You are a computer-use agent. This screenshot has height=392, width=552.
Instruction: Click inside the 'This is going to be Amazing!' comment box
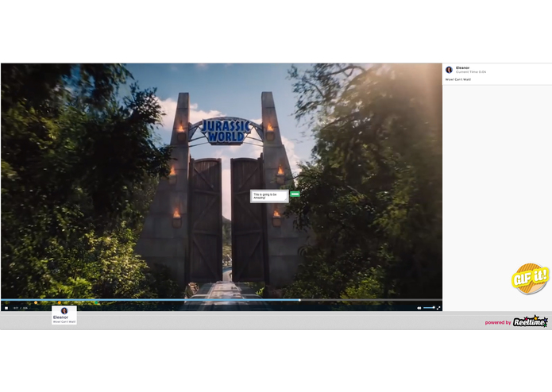tap(269, 196)
